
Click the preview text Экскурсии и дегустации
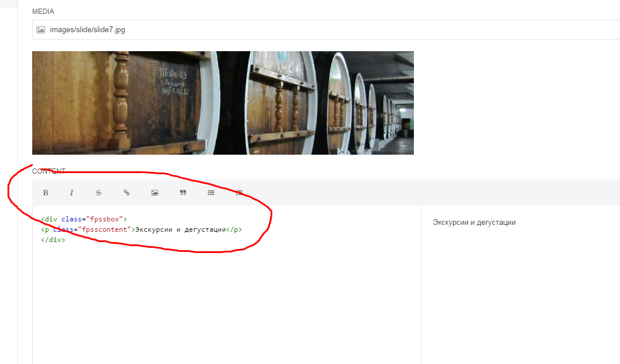[474, 223]
